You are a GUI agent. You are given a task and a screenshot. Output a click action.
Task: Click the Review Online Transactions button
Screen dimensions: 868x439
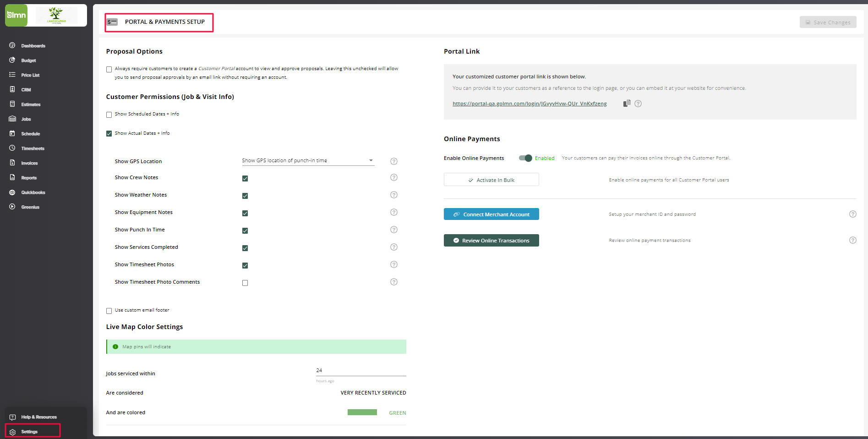[x=491, y=240]
